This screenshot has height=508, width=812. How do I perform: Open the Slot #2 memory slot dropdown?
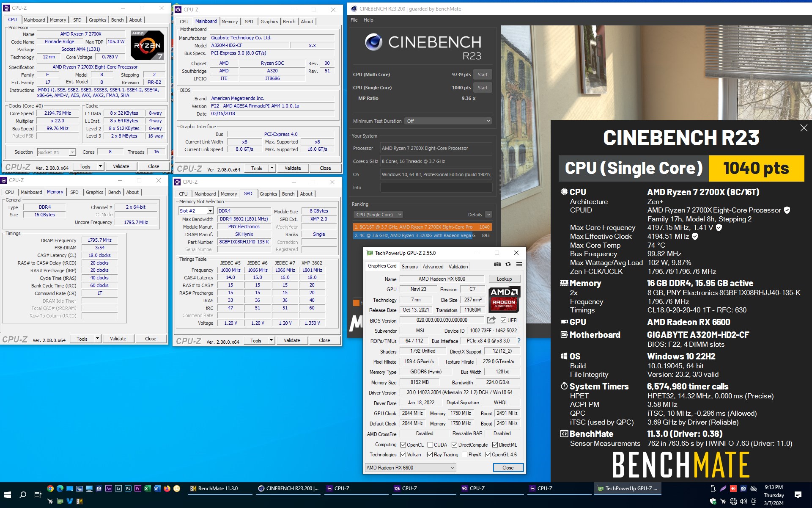(196, 211)
